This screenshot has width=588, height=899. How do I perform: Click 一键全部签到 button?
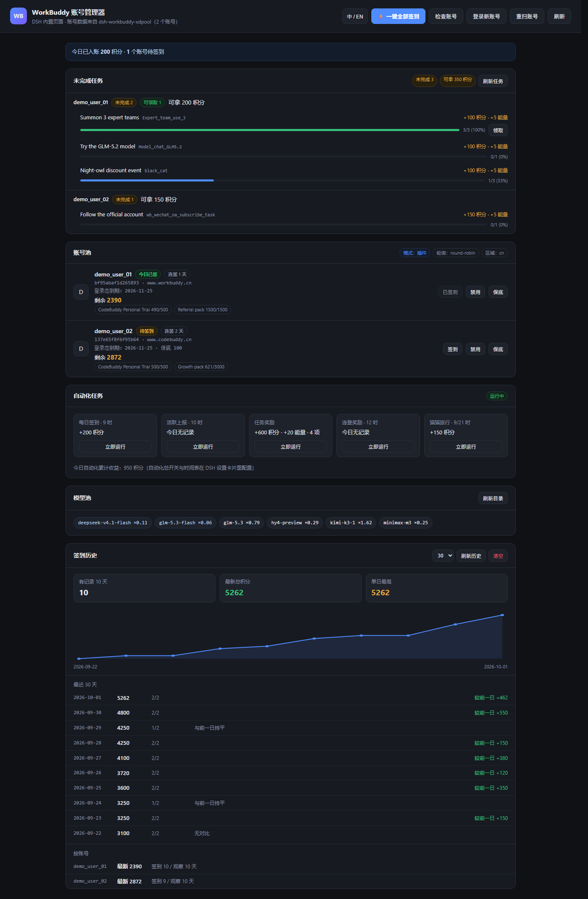398,16
